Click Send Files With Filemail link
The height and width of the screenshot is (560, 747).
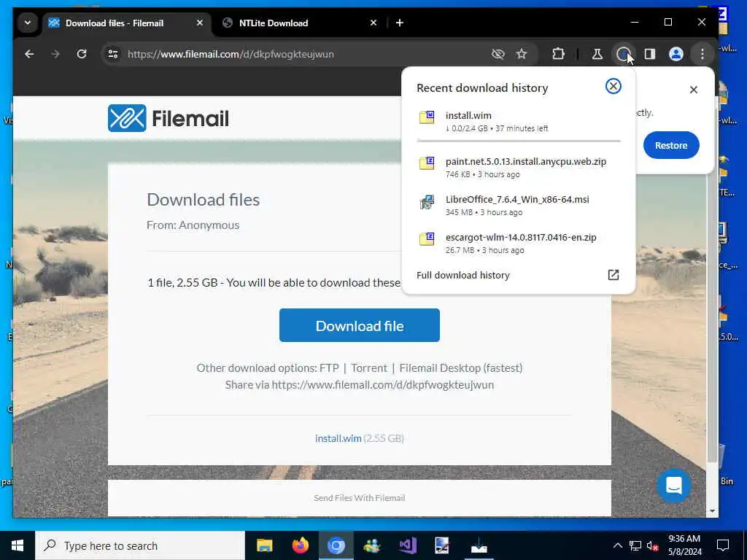tap(359, 498)
